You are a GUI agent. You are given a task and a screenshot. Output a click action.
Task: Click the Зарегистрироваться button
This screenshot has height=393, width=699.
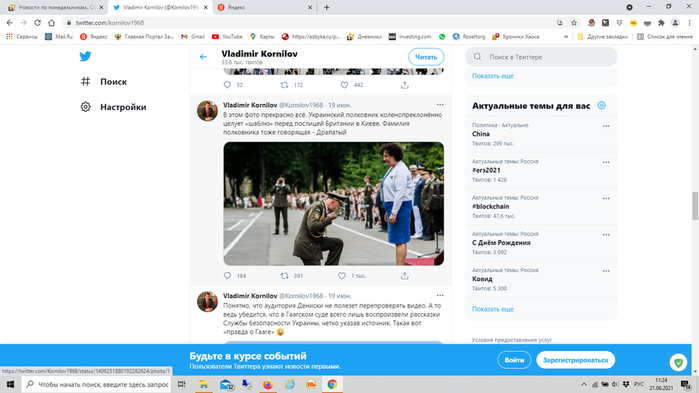576,360
